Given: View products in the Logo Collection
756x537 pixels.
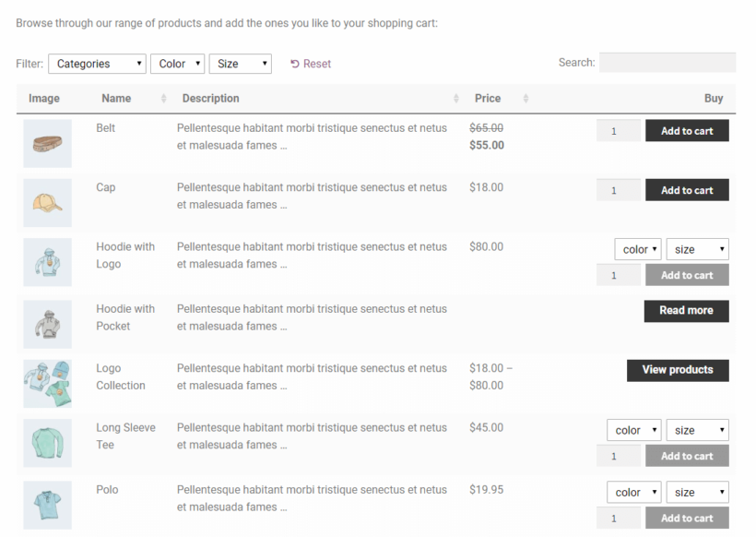Looking at the screenshot, I should click(678, 370).
